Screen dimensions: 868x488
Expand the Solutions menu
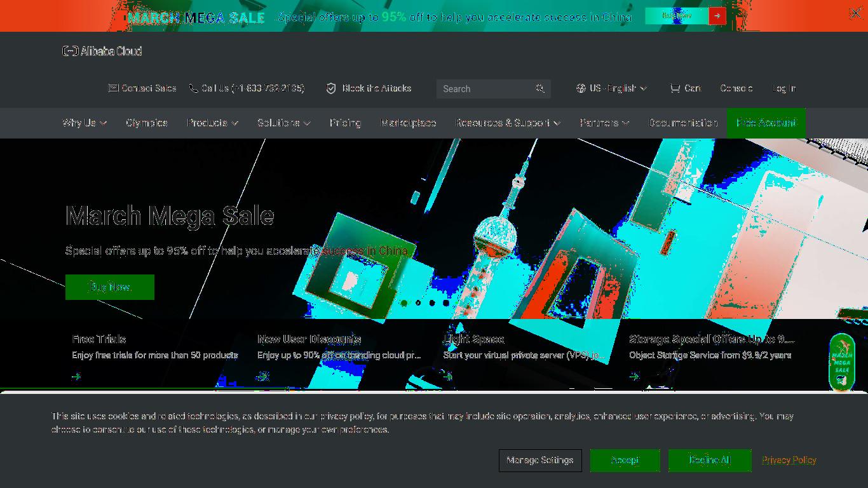click(x=283, y=123)
